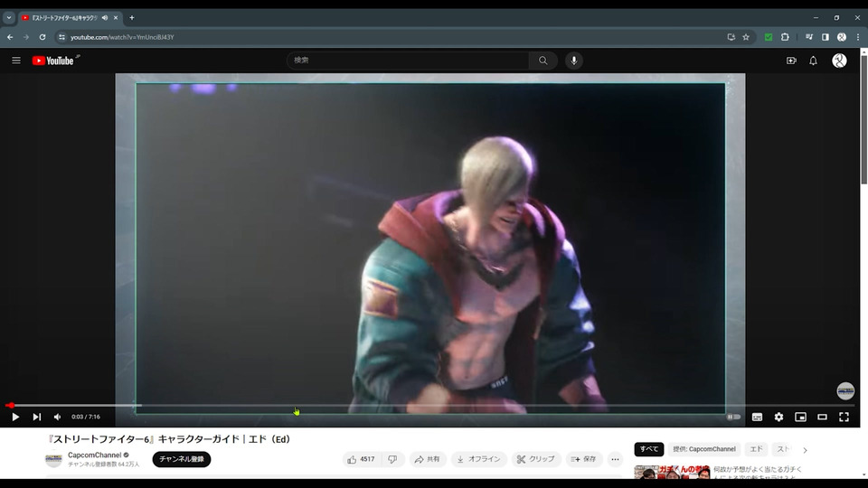Mute the video volume

pos(58,417)
